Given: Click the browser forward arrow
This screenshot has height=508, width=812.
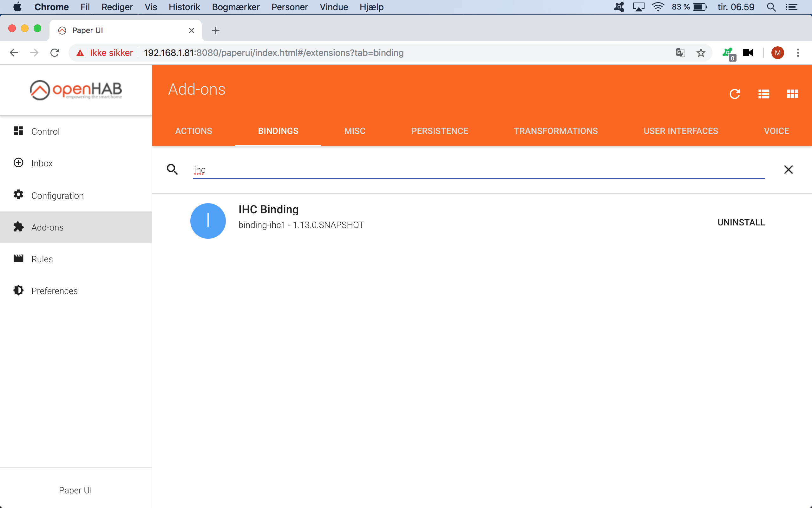Looking at the screenshot, I should click(x=34, y=53).
